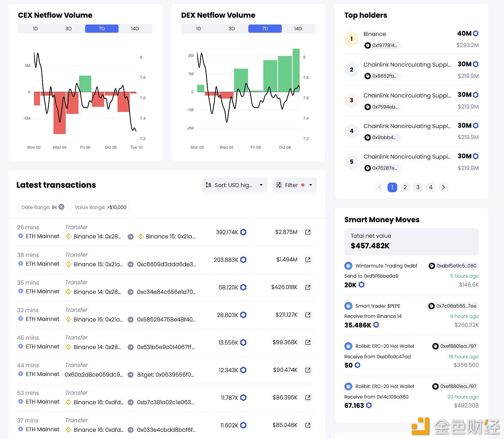Click the address icon beside 0xf977814...
Viewport: 504px width, 439px height.
click(x=367, y=46)
